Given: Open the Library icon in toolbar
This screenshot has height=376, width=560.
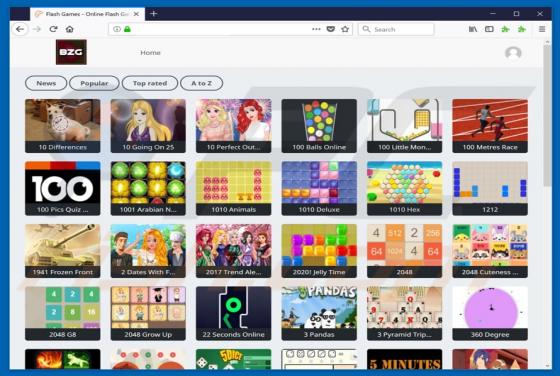Looking at the screenshot, I should point(473,29).
